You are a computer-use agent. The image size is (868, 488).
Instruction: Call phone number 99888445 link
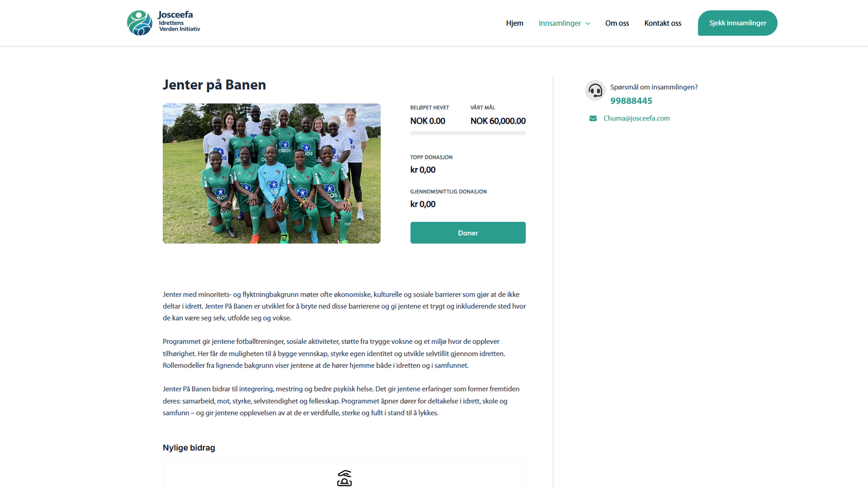tap(631, 101)
